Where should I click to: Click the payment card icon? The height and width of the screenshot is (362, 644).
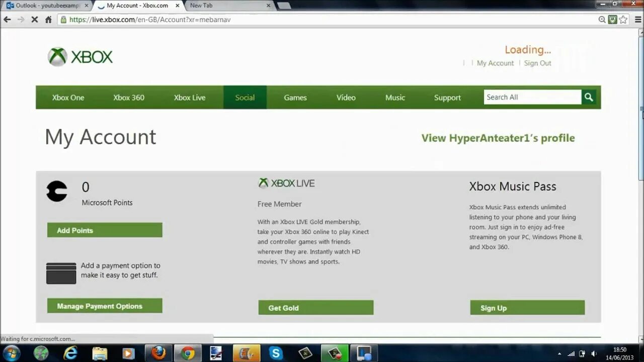tap(61, 273)
